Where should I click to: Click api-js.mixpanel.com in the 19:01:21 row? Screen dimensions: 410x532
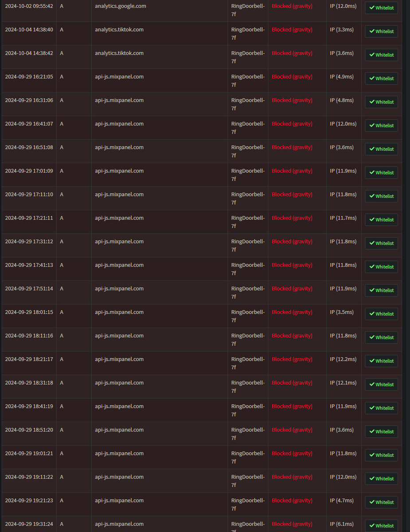point(119,453)
